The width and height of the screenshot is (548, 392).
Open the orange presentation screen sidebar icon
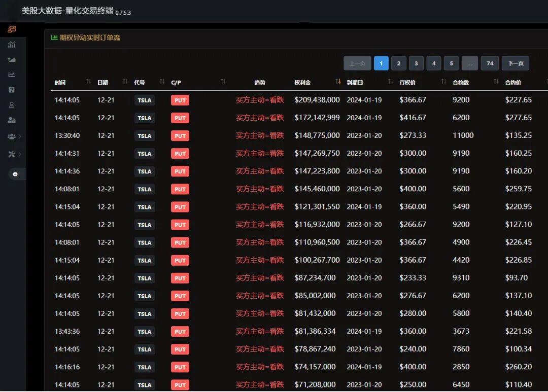(12, 29)
